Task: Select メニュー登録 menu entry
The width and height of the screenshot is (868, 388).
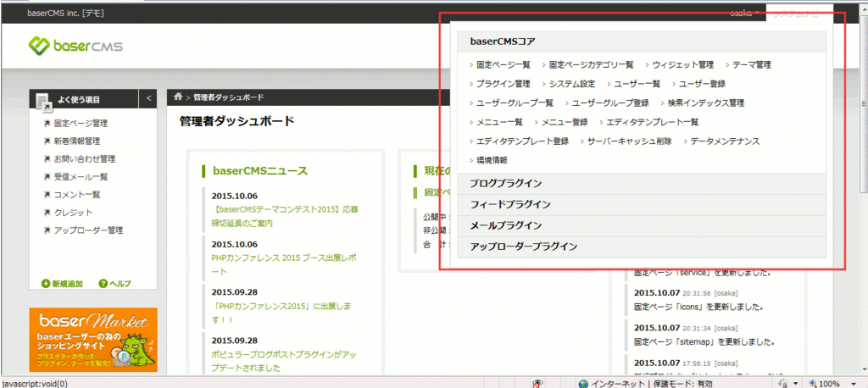Action: coord(564,122)
